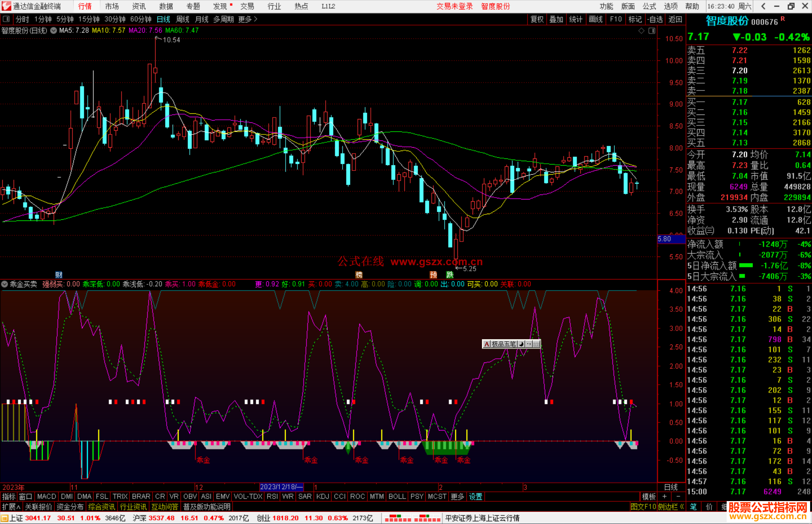Click the 榜 marker on price chart
Viewport: 812px width, 524px height.
(x=359, y=275)
